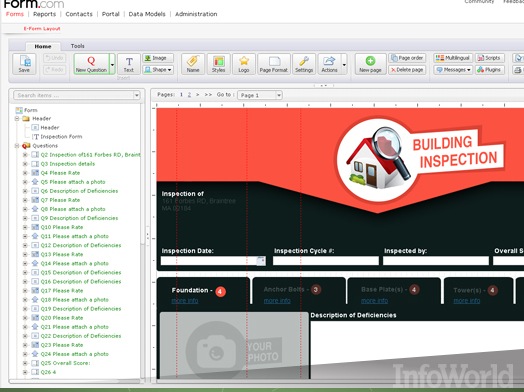Open Page Format
The width and height of the screenshot is (524, 392).
(274, 63)
